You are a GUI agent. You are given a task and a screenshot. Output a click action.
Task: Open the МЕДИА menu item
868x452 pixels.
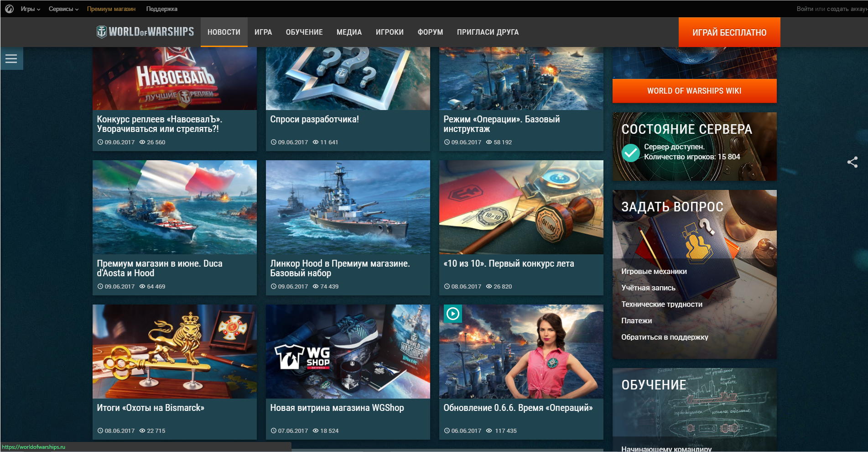[349, 32]
